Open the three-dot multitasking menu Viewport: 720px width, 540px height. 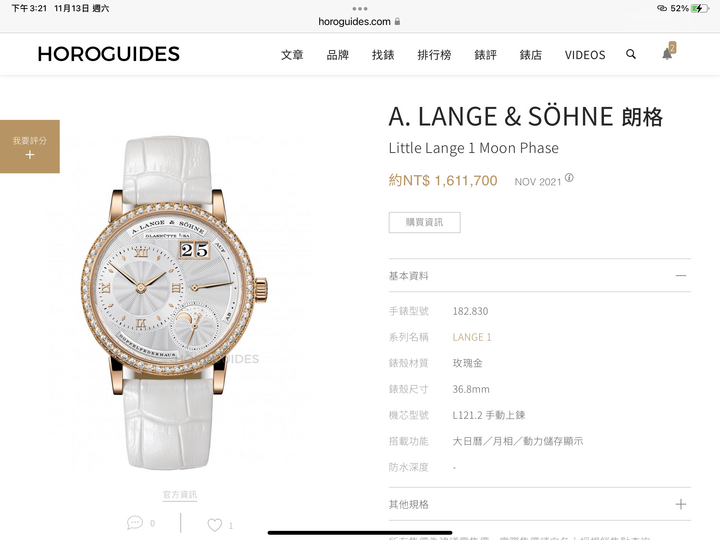[360, 9]
